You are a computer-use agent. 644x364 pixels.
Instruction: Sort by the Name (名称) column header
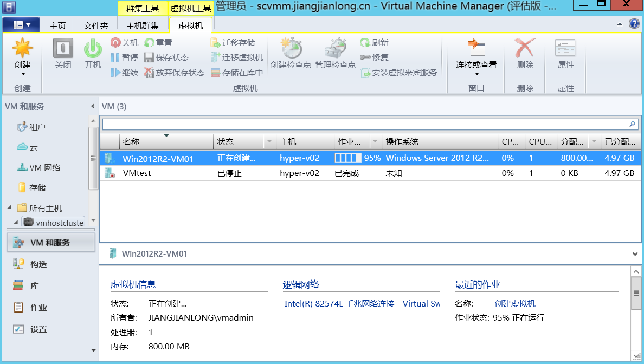tap(166, 141)
